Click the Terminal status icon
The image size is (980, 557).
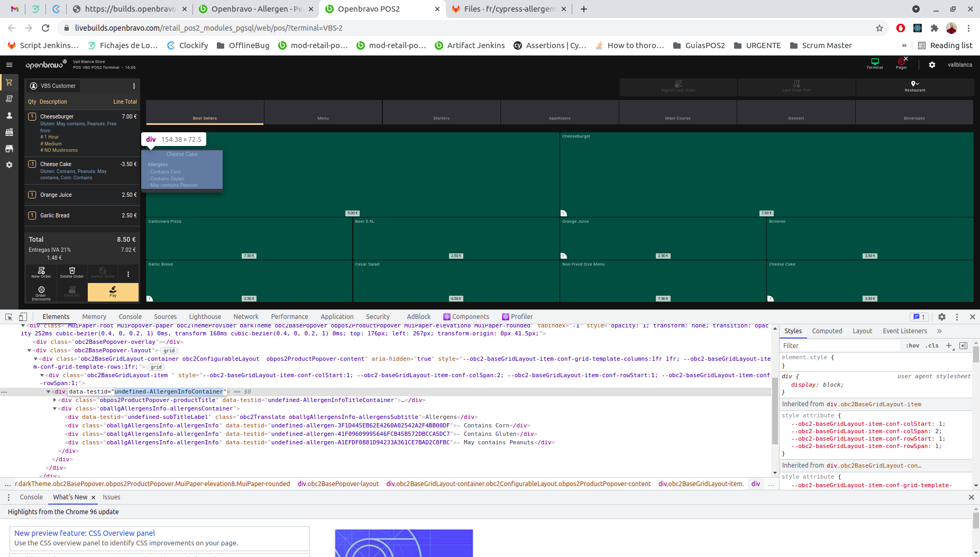point(874,63)
